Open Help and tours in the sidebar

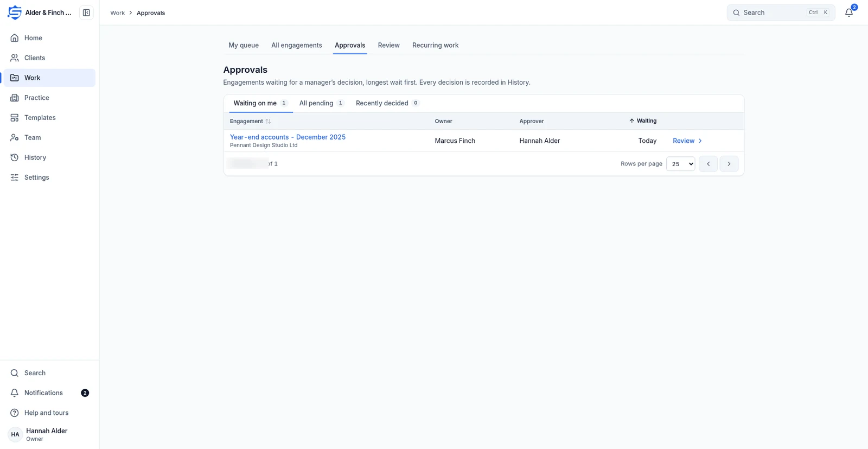coord(49,413)
